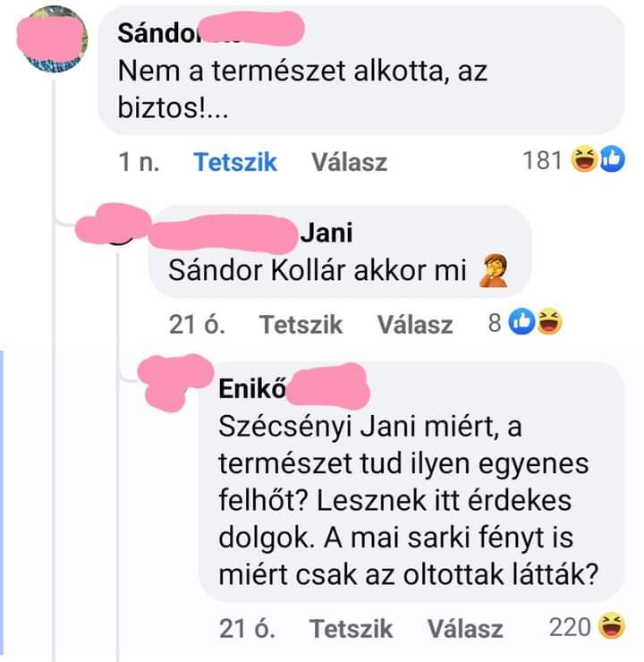The width and height of the screenshot is (644, 662).
Task: Open Sándor's profile picture
Action: click(x=53, y=38)
